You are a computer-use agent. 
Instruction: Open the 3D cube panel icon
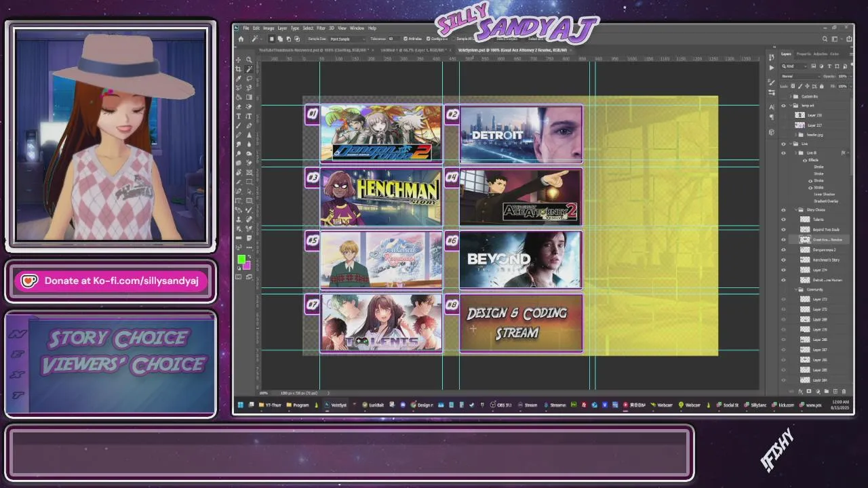772,131
